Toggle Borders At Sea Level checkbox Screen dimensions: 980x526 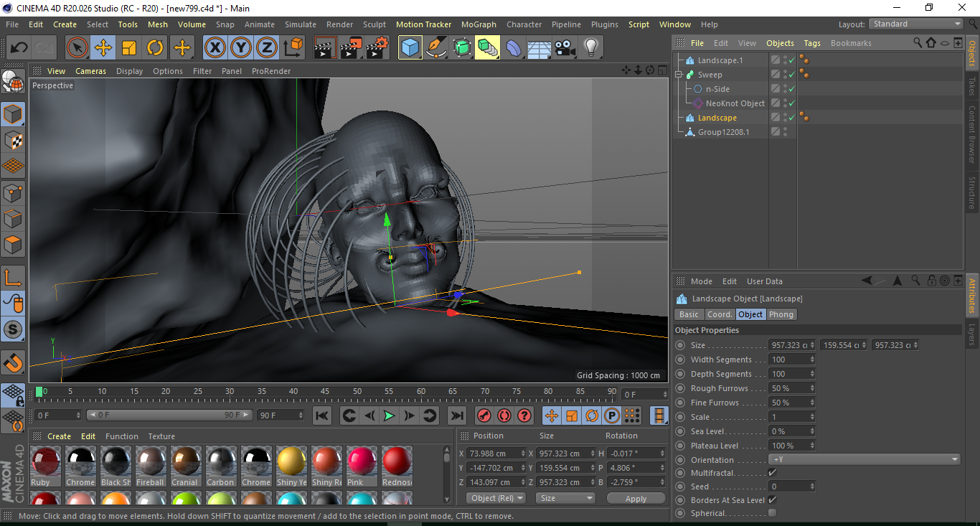772,499
